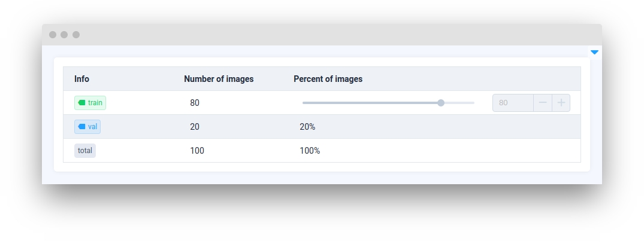The height and width of the screenshot is (244, 644).
Task: Increase train percent with plus button
Action: point(561,103)
